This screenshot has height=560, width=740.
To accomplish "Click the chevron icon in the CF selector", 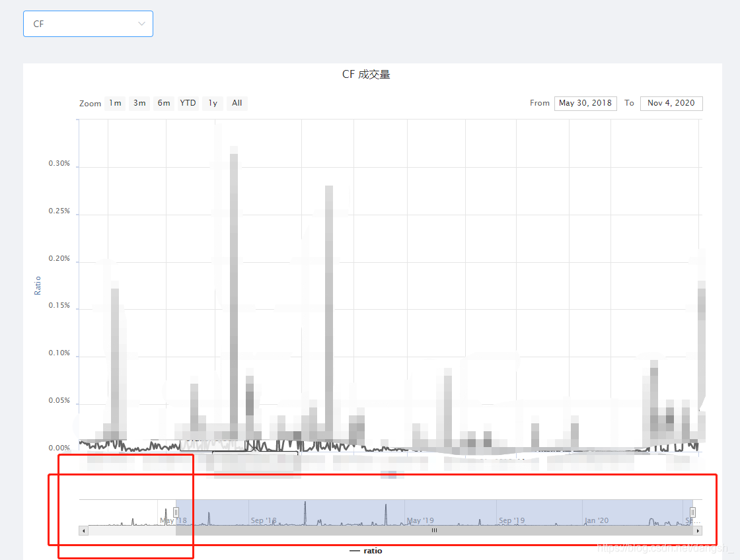I will [x=141, y=24].
